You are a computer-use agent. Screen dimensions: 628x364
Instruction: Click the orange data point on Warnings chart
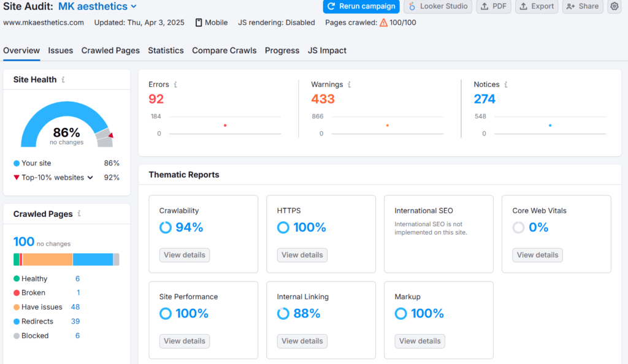point(388,126)
